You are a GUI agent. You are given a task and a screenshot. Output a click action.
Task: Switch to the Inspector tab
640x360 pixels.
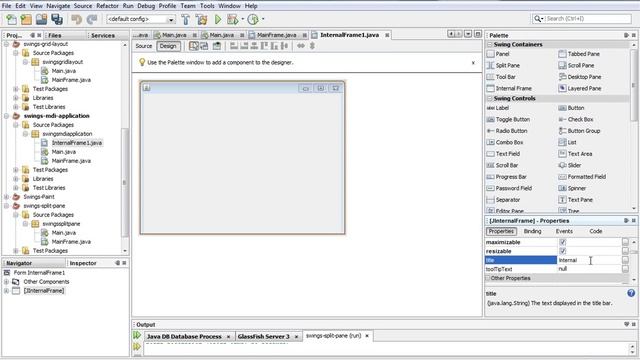coord(83,263)
